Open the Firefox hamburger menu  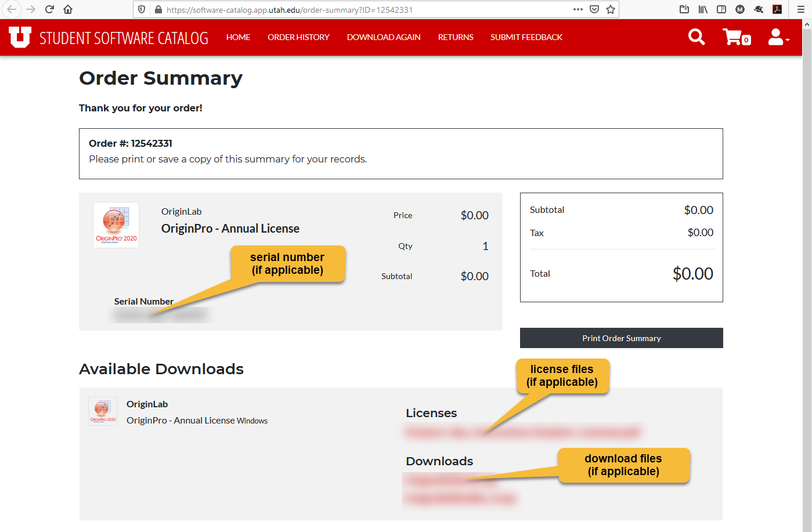[x=801, y=9]
